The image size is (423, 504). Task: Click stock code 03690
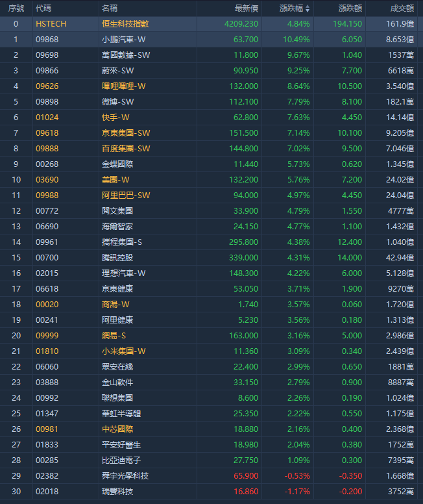(47, 180)
